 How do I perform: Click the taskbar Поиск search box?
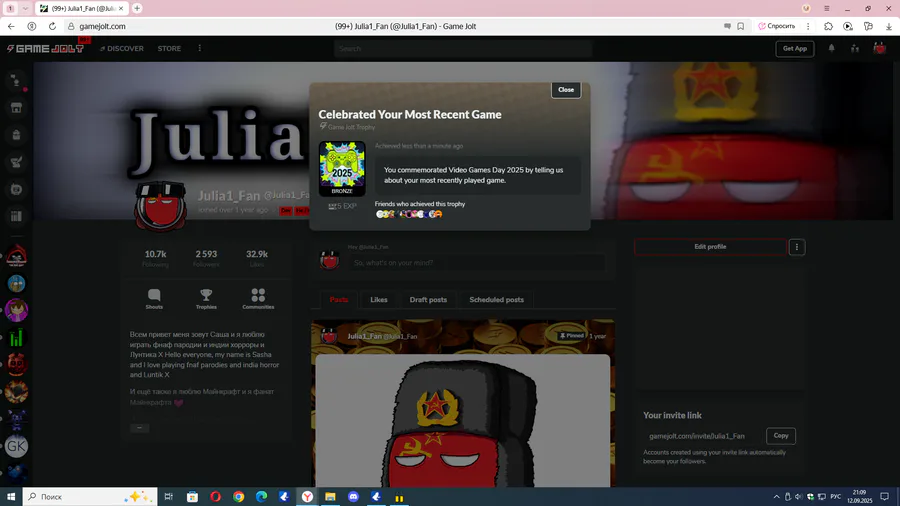(90, 497)
